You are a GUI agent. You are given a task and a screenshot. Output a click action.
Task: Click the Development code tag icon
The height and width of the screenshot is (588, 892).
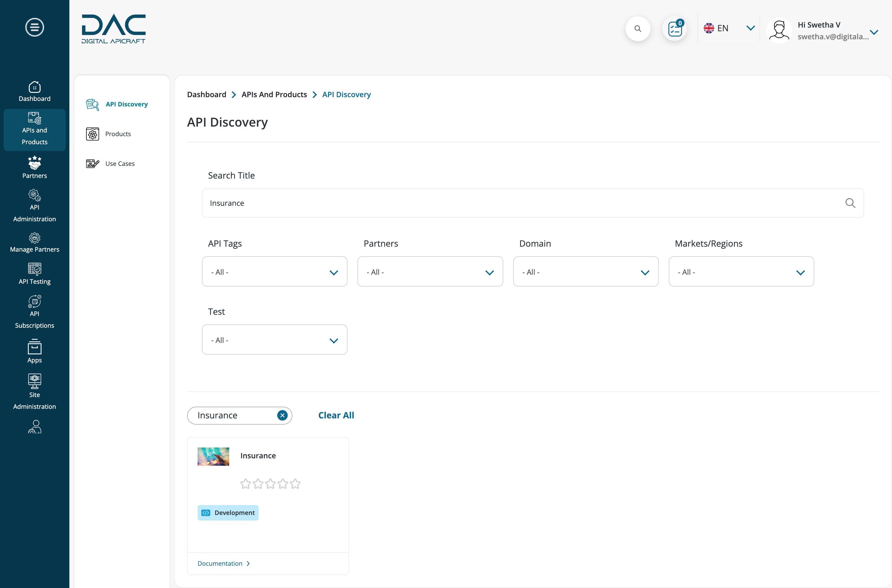click(x=206, y=512)
